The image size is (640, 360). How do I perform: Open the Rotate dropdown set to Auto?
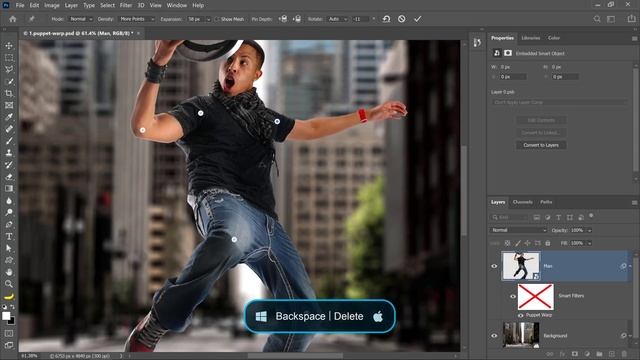[x=338, y=19]
